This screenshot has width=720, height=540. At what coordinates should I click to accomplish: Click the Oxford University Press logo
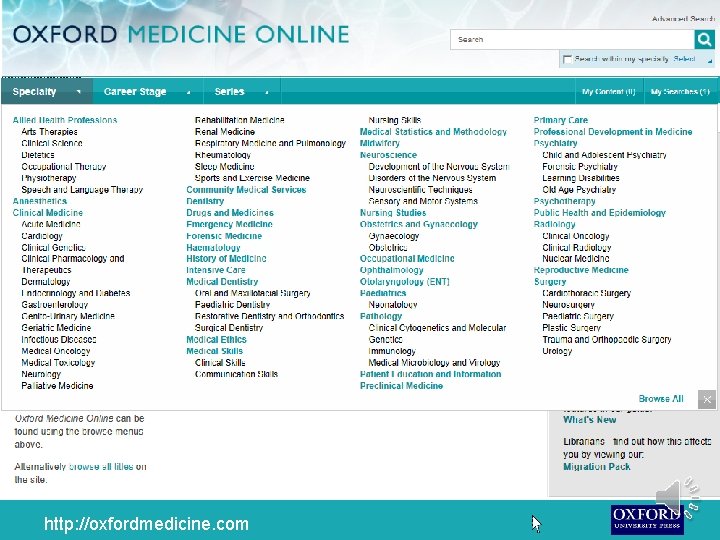click(647, 519)
